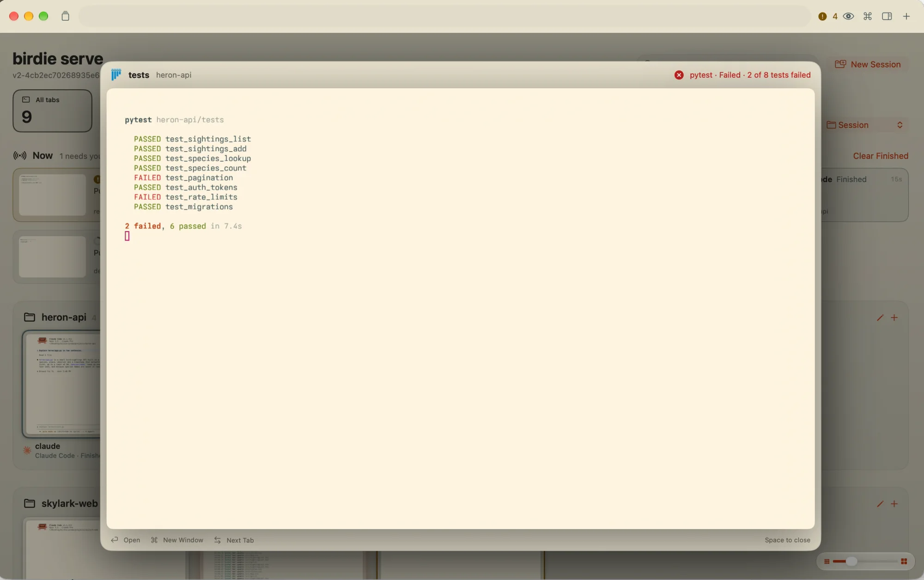Adjust the thumbnail size slider
This screenshot has height=580, width=924.
(851, 561)
